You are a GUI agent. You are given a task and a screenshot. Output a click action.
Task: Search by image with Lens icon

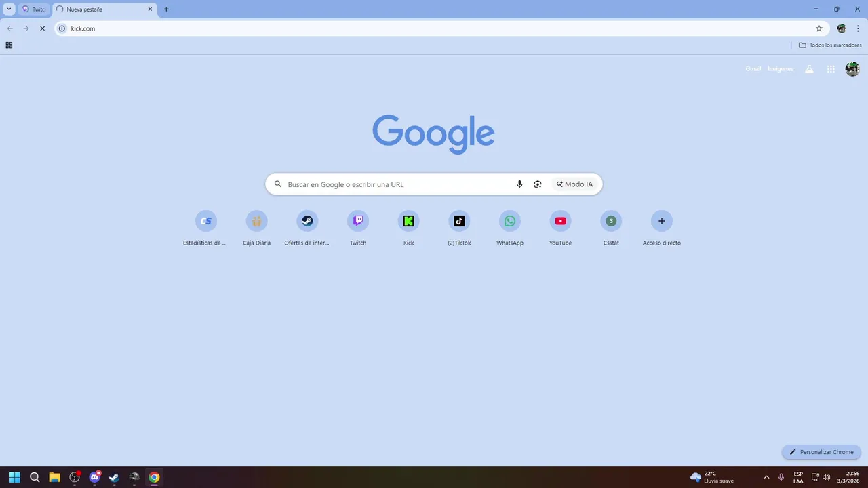click(538, 184)
